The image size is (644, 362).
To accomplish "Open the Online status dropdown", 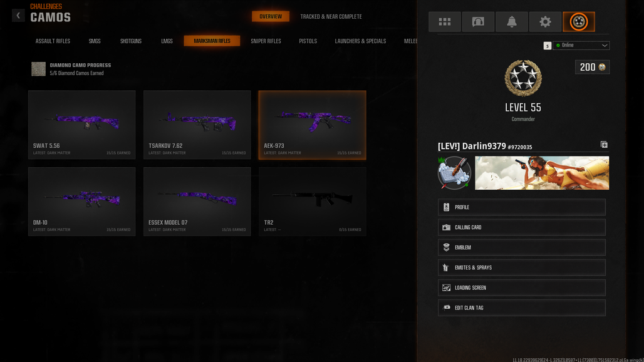I will pyautogui.click(x=581, y=46).
